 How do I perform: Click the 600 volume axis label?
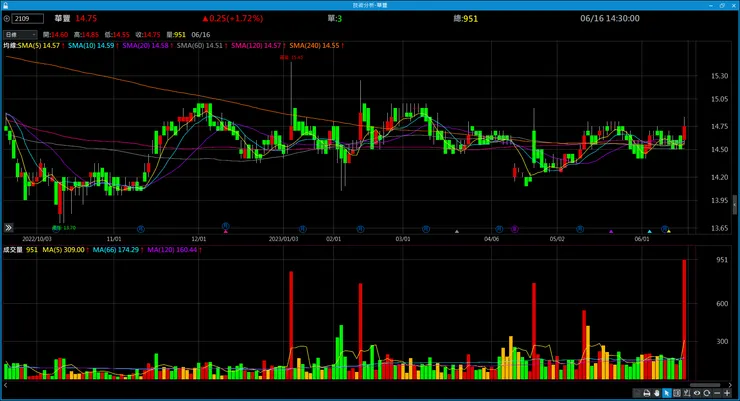click(x=722, y=304)
